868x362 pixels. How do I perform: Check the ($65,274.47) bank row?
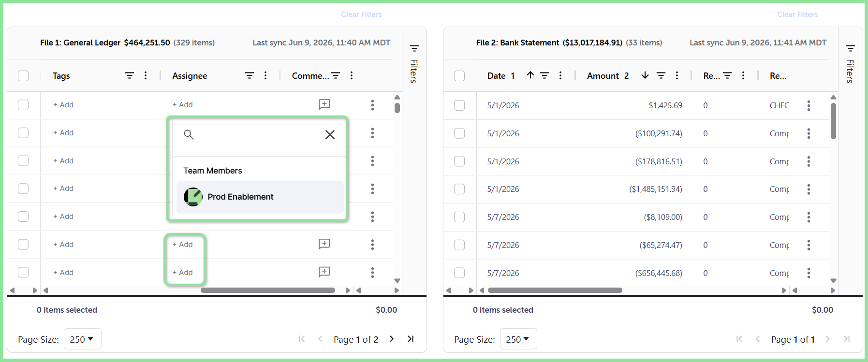coord(459,245)
